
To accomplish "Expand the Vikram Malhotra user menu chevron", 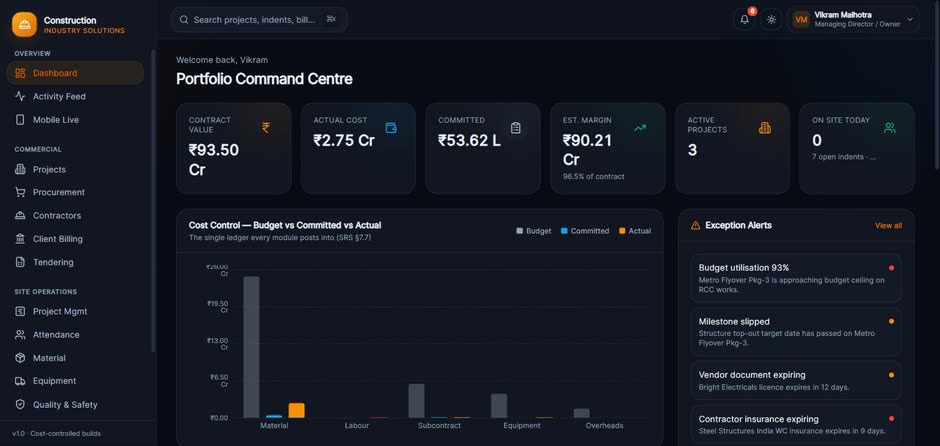I will coord(909,19).
